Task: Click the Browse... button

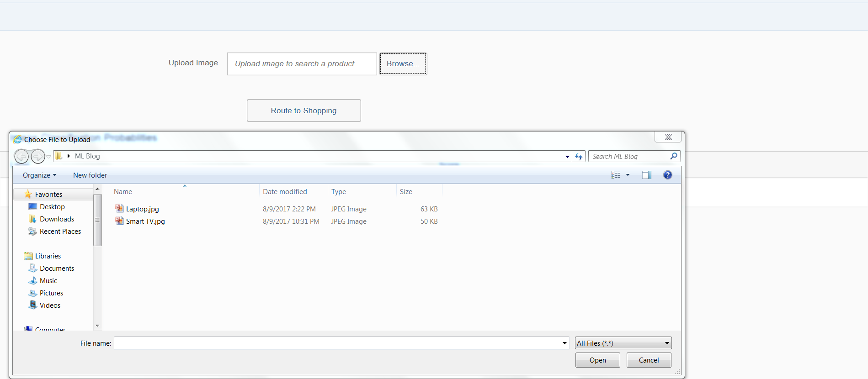Action: pos(403,64)
